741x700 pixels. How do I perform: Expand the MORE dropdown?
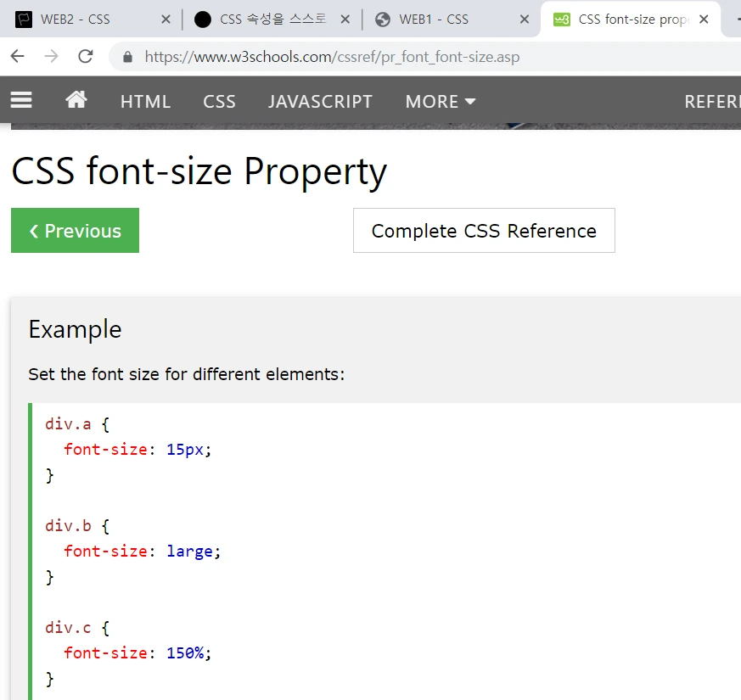pyautogui.click(x=440, y=102)
